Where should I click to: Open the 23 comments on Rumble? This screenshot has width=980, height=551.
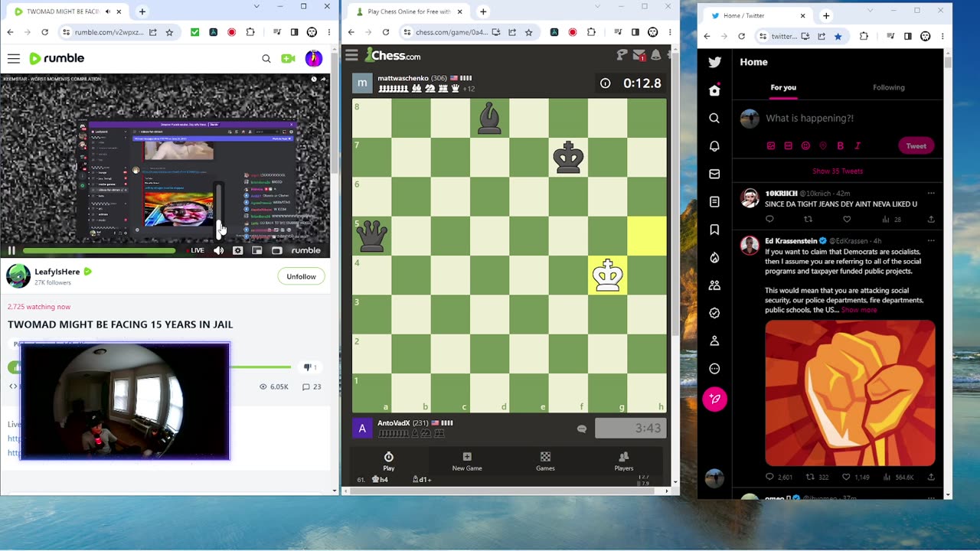tap(312, 386)
